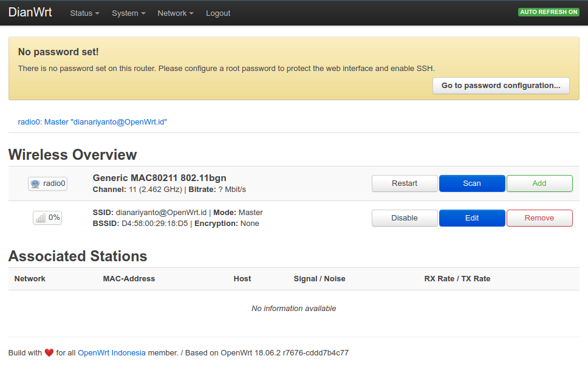Expand the Status dropdown menu
588x370 pixels.
(84, 13)
